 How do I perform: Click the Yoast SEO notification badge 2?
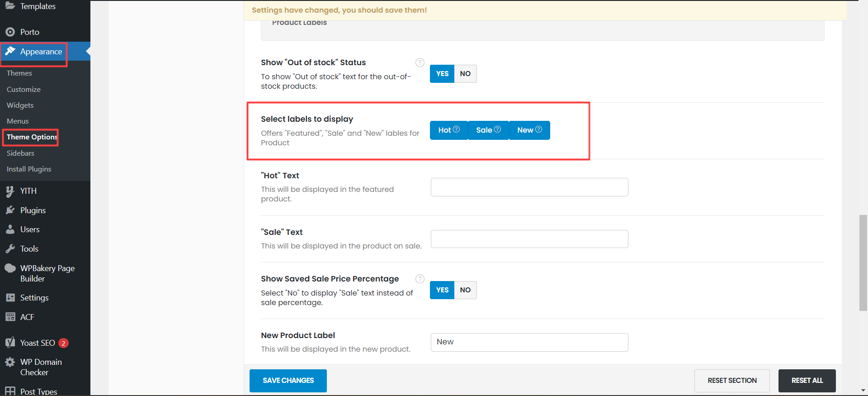tap(63, 343)
